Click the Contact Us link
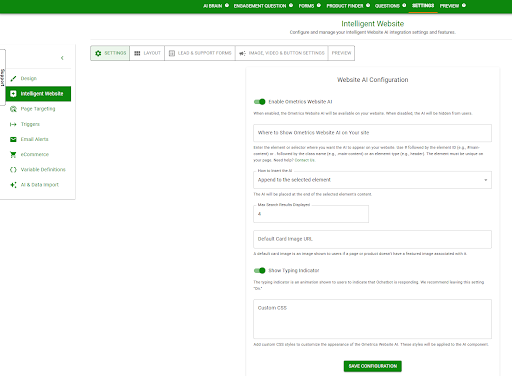The height and width of the screenshot is (376, 512). tap(304, 160)
